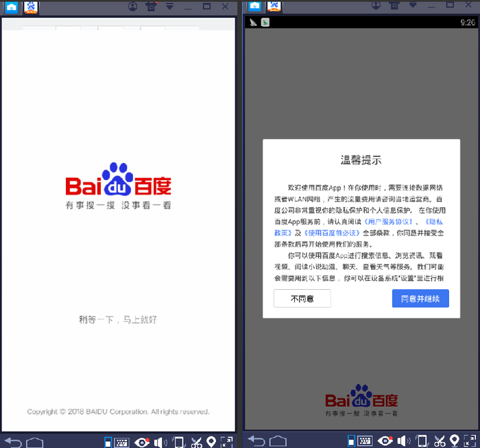Toggle eye overlay icon in right window

pyautogui.click(x=385, y=440)
